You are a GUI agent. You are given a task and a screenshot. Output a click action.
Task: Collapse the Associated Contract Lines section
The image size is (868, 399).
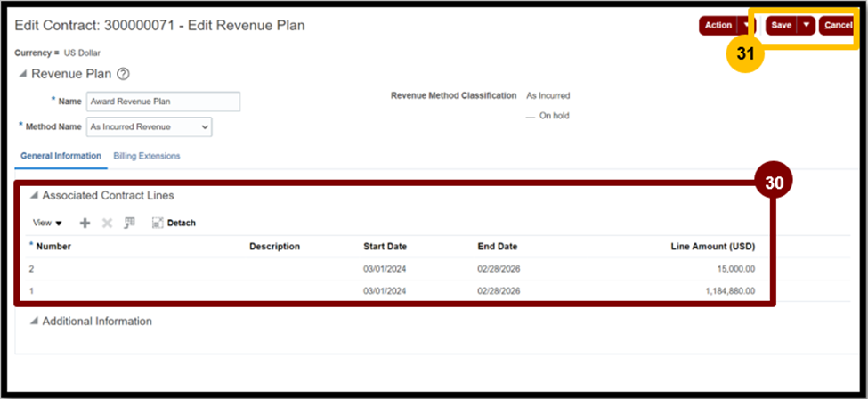click(35, 196)
